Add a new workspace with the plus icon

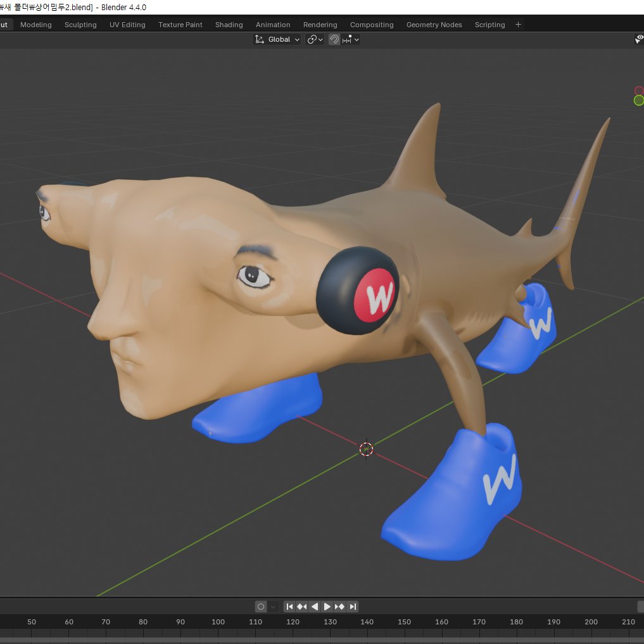pyautogui.click(x=519, y=25)
